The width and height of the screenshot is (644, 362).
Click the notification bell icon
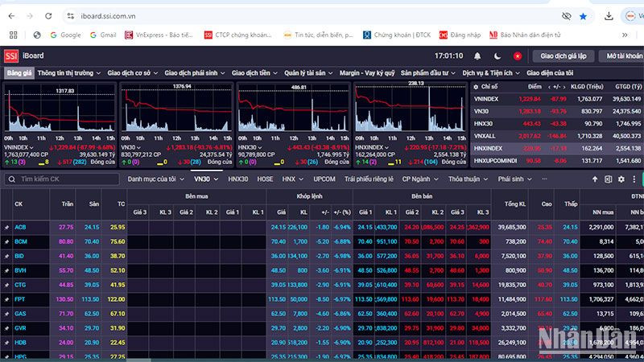[477, 56]
